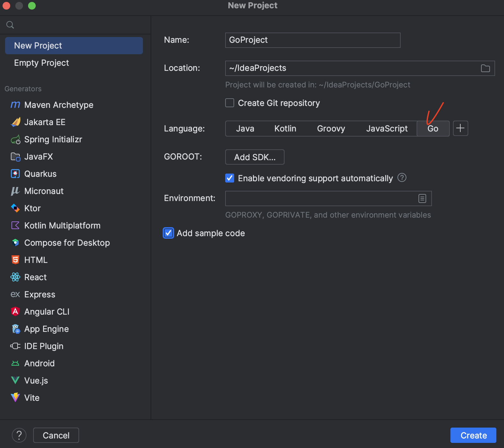Select JavaScript language option

point(387,129)
